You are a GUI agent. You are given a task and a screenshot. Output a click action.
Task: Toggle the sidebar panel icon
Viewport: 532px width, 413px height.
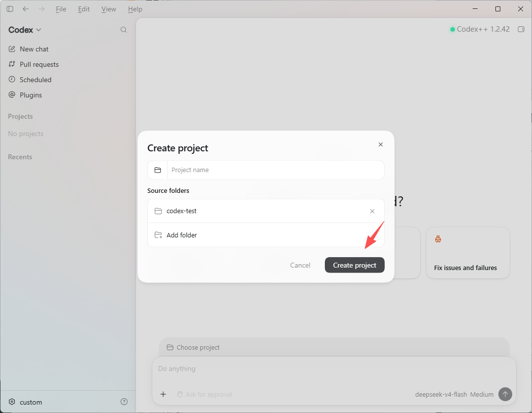[x=10, y=9]
